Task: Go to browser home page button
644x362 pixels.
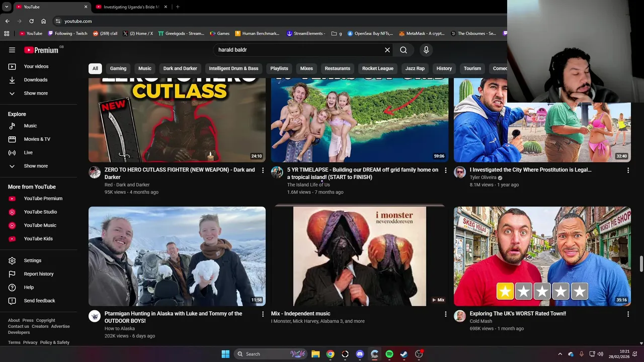Action: [43, 21]
